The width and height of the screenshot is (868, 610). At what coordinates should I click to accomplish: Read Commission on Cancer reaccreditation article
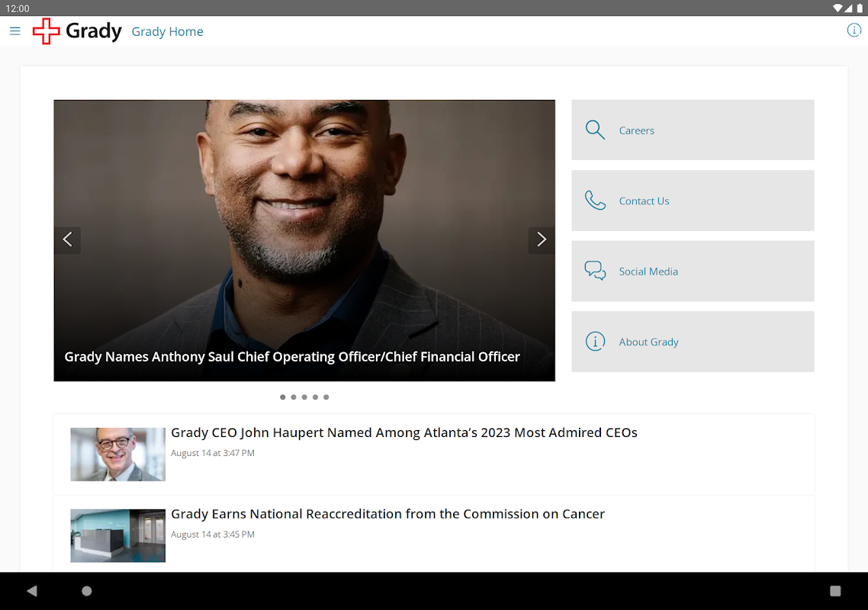point(387,514)
